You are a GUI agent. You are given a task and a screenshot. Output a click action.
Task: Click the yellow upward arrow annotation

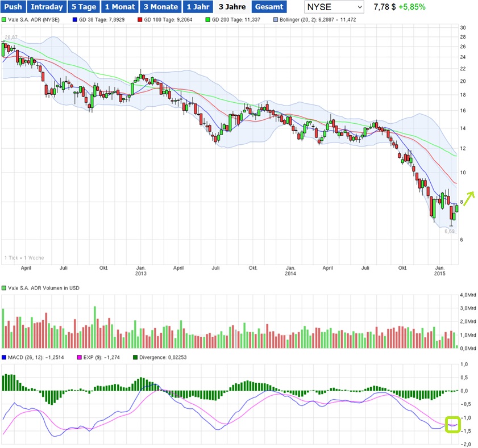tap(469, 196)
